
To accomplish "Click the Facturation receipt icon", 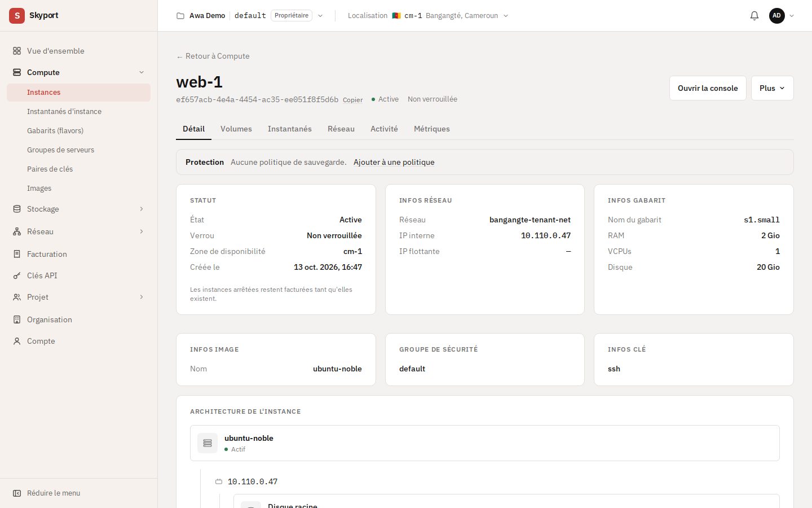I will [17, 254].
